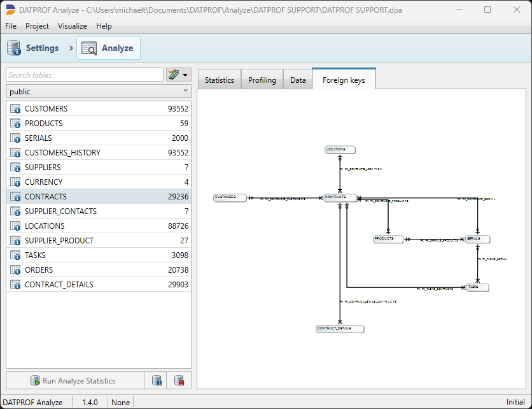Select the PRODUCTS node in the diagram
This screenshot has height=409, width=532.
[388, 239]
